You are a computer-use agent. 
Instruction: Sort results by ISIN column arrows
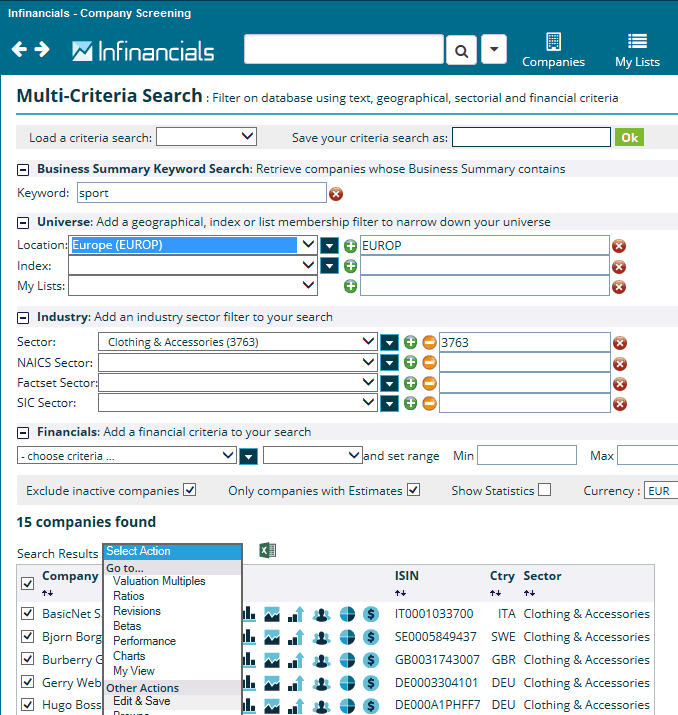pyautogui.click(x=400, y=593)
